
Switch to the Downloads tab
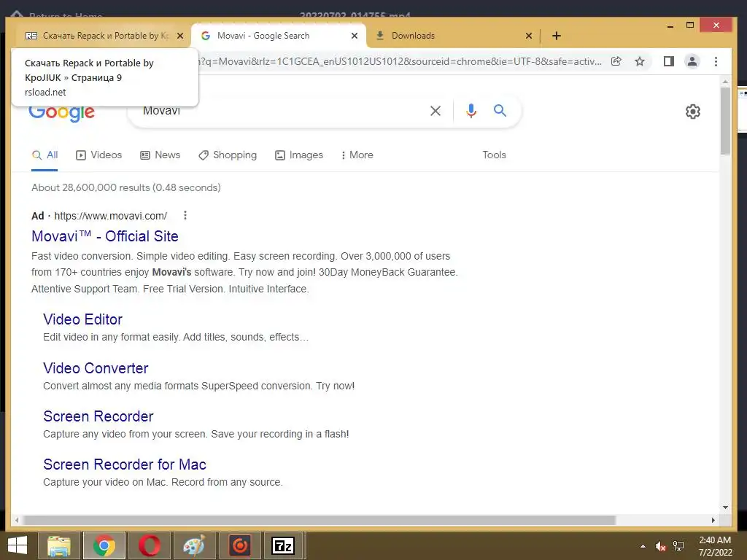(448, 36)
